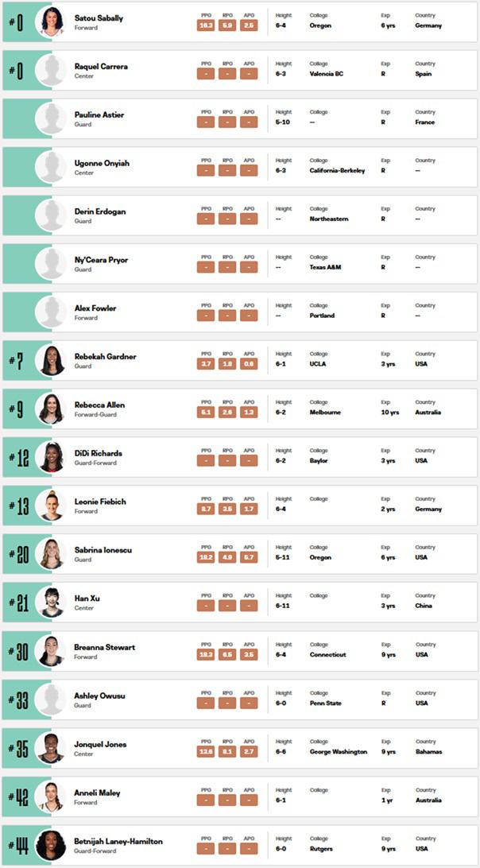Viewport: 480px width, 868px height.
Task: Click Pauline Astier's blank silhouette avatar
Action: point(51,118)
